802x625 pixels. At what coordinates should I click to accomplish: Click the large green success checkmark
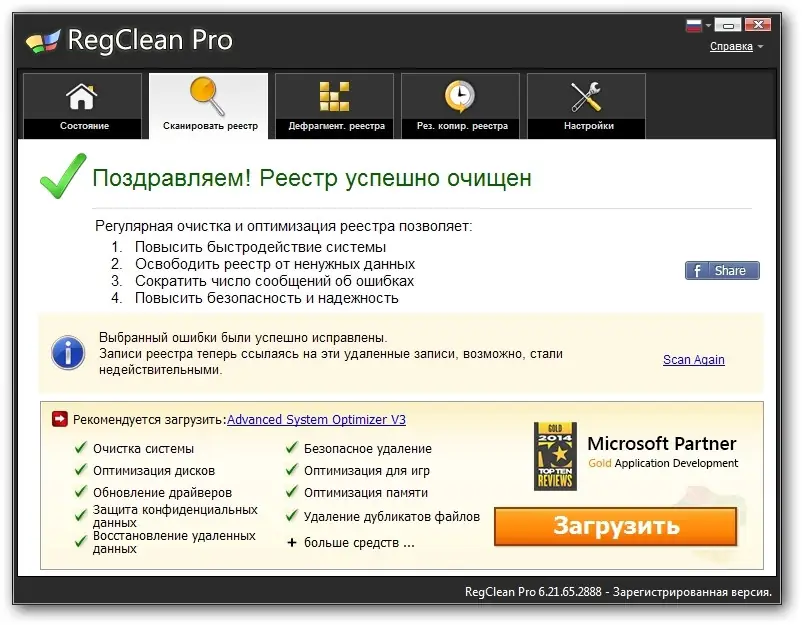pos(63,175)
